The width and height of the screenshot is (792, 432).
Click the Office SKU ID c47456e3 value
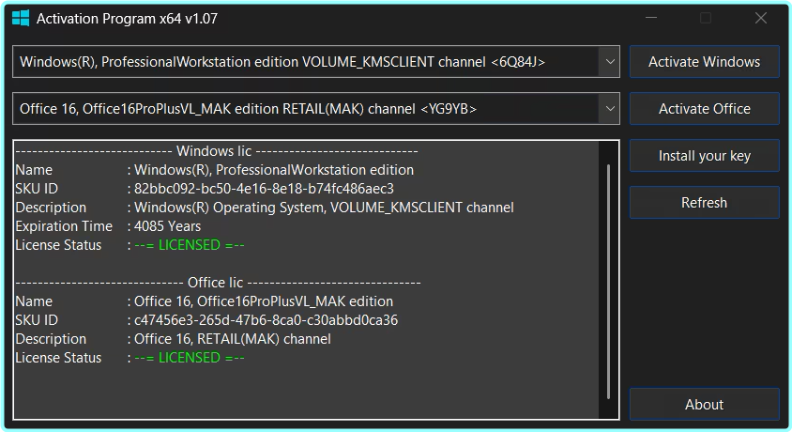tap(266, 320)
